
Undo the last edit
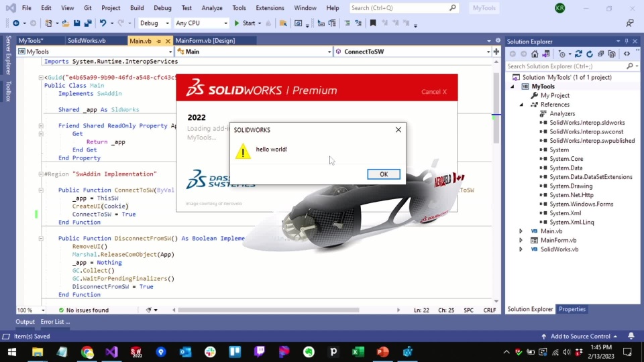[x=103, y=23]
